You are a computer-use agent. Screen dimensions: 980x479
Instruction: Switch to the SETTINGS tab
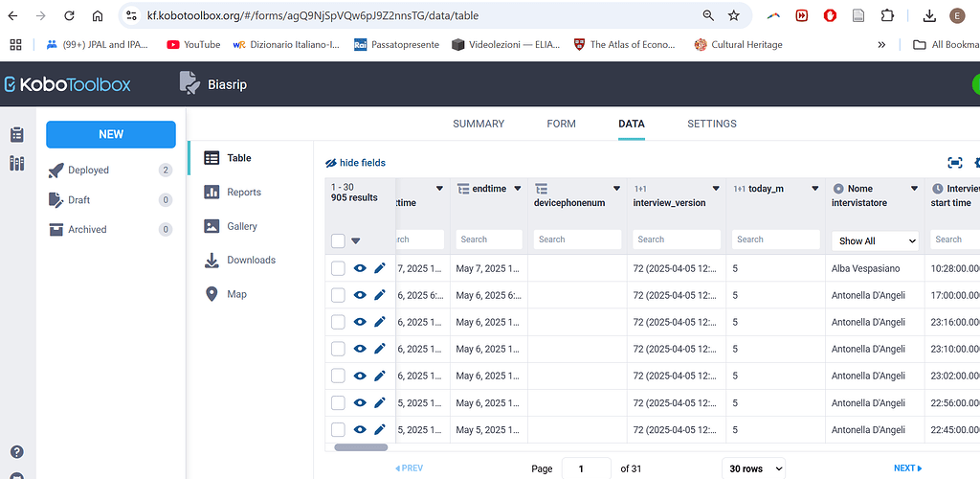[712, 124]
